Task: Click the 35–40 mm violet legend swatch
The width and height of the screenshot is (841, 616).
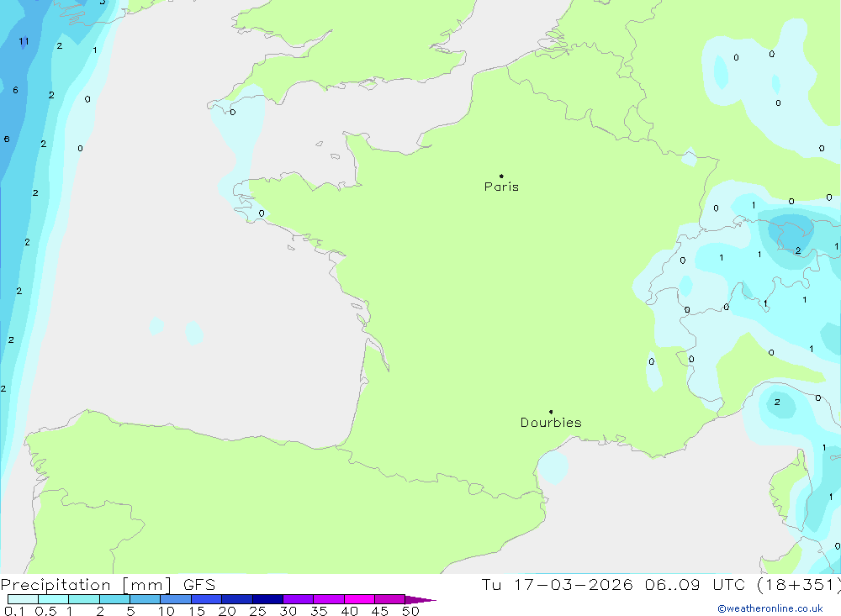Action: click(329, 599)
